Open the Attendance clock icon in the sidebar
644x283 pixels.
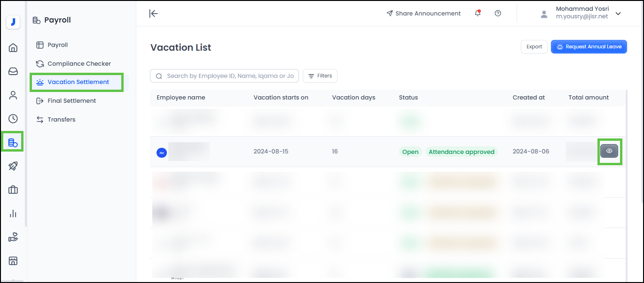click(13, 119)
